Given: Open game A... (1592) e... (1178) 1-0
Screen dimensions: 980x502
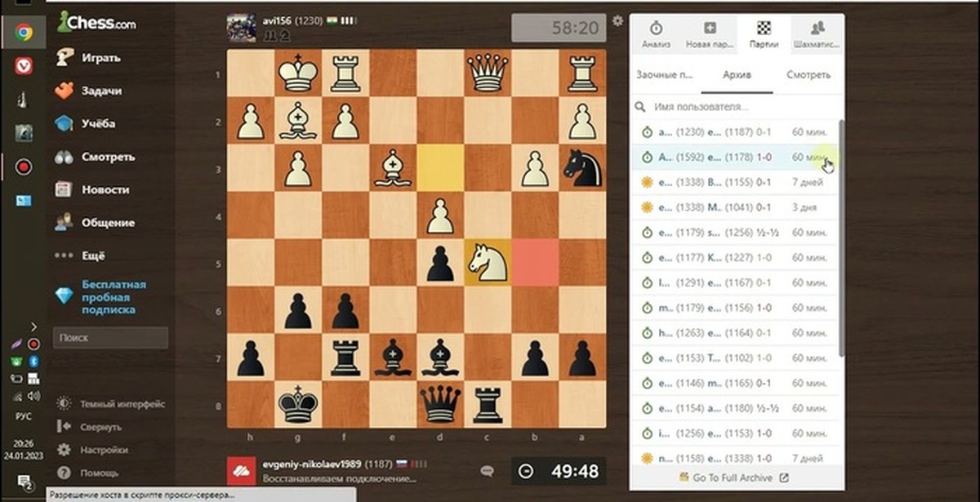Looking at the screenshot, I should coord(735,157).
